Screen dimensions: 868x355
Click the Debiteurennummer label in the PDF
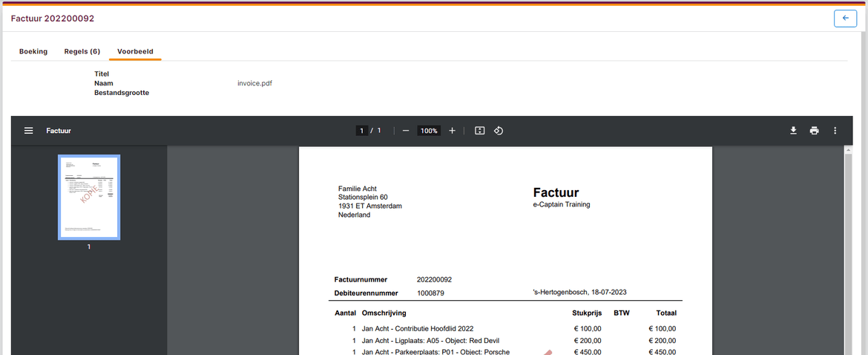[x=367, y=293]
